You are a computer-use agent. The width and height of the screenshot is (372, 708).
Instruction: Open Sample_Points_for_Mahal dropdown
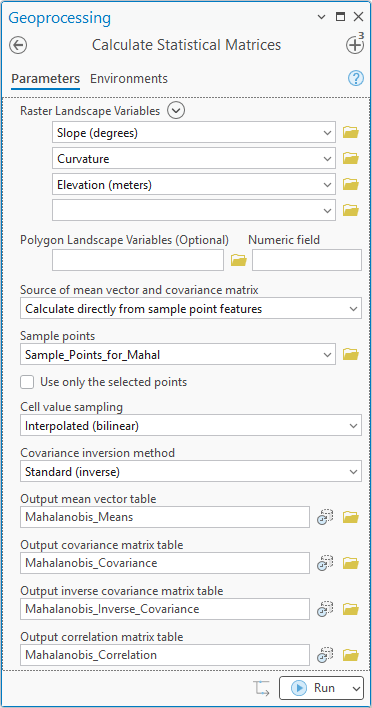[327, 355]
